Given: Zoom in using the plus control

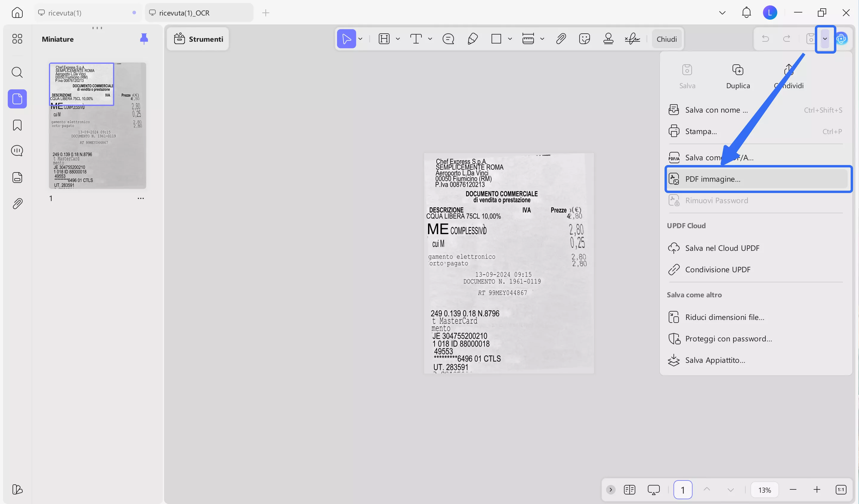Looking at the screenshot, I should (x=817, y=490).
